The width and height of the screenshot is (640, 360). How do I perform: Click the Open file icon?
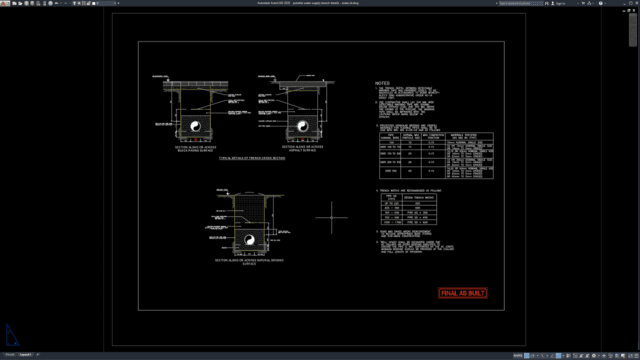click(20, 3)
